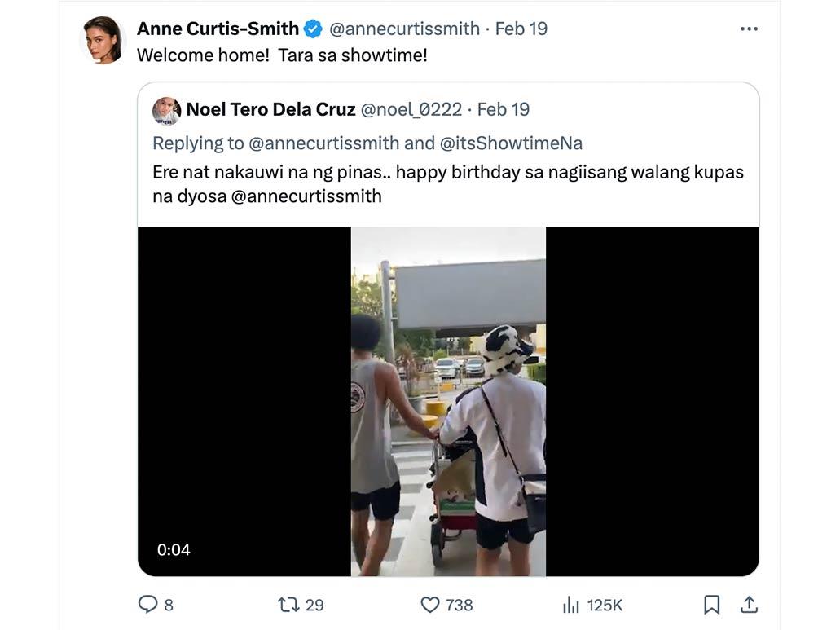Open view analytics bar chart icon
The width and height of the screenshot is (840, 630).
pyautogui.click(x=570, y=604)
